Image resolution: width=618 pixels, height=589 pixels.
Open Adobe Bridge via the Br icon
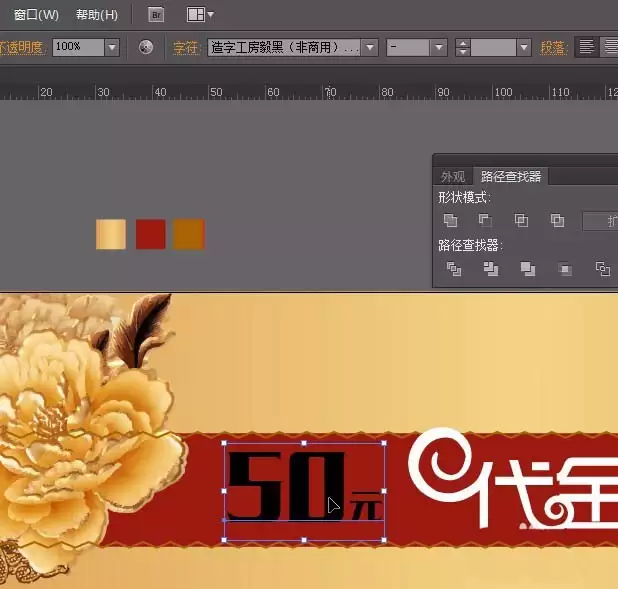point(156,15)
